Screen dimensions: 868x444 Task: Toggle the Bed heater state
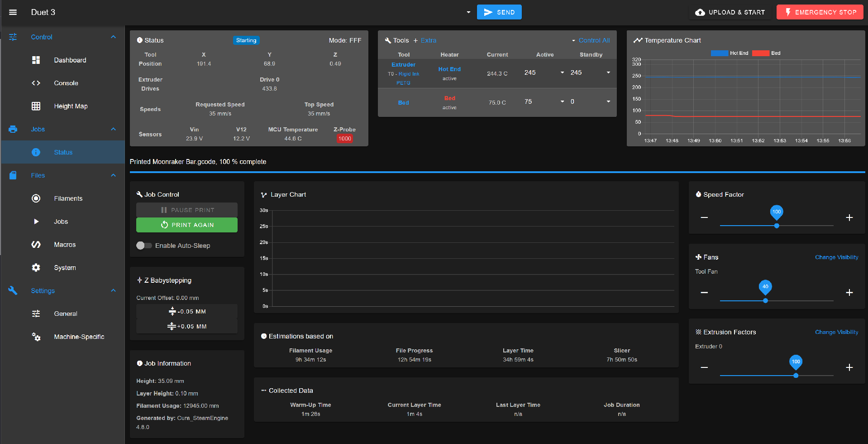coord(449,98)
